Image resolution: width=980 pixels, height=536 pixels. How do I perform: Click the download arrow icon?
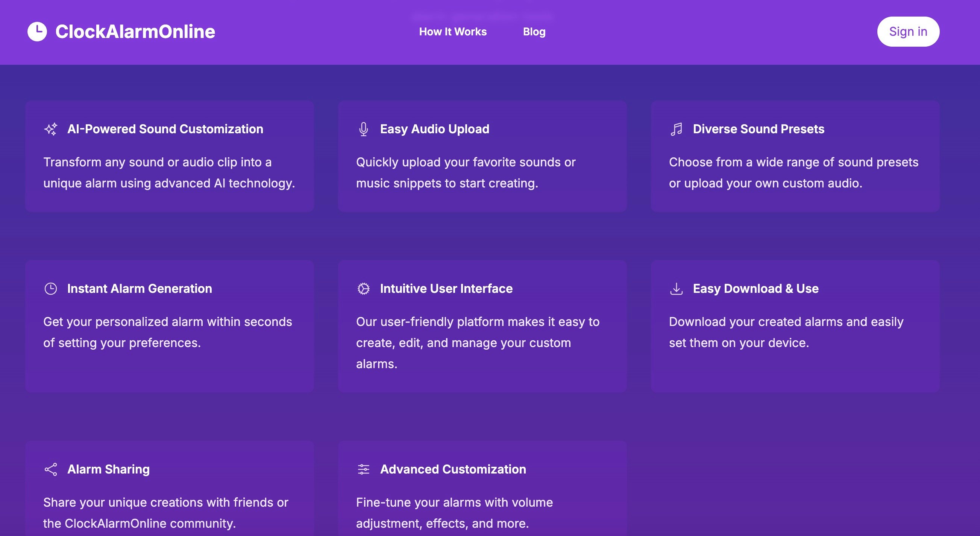point(676,289)
